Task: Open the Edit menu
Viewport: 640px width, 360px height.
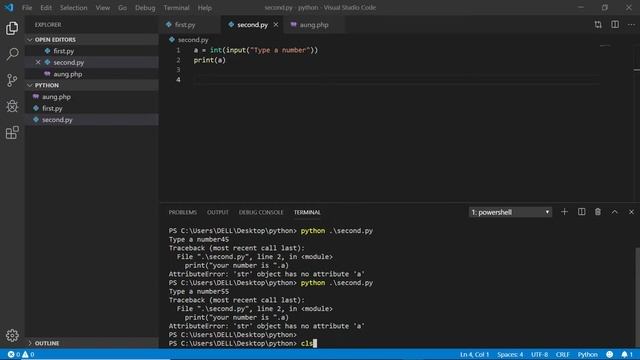Action: tap(46, 8)
